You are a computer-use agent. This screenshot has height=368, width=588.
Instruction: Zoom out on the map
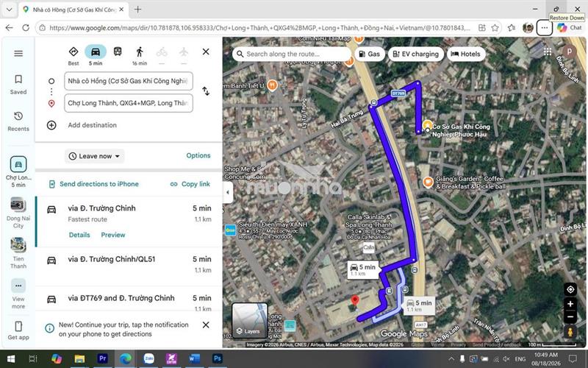coord(570,316)
